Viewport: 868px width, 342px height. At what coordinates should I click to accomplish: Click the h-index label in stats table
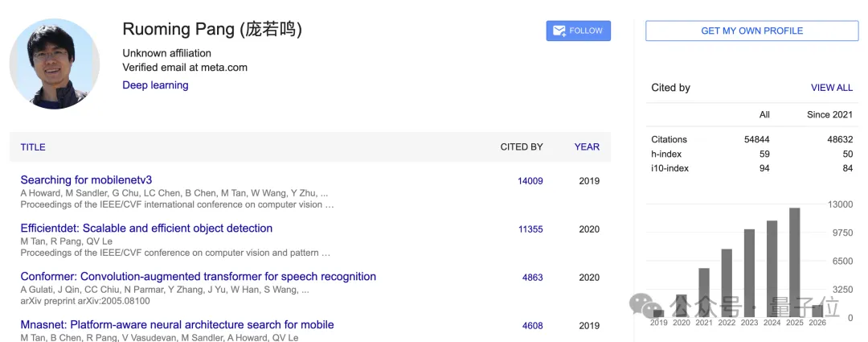pyautogui.click(x=667, y=154)
